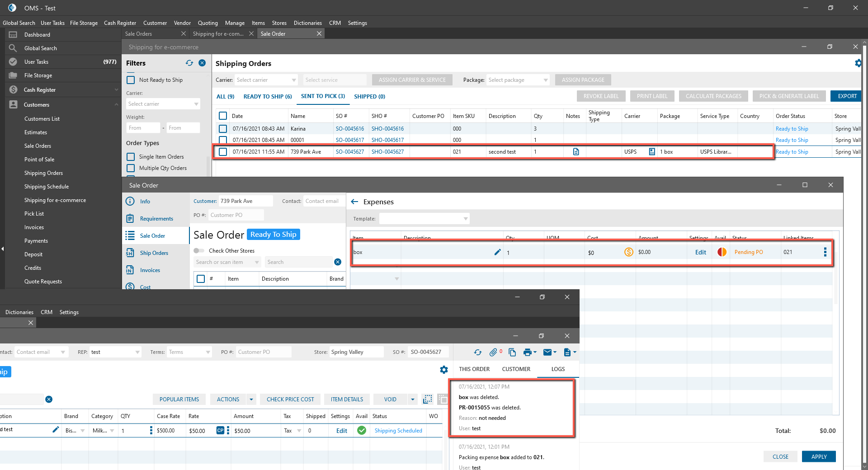The image size is (868, 470).
Task: Open three-dot menu on box expense row
Action: coord(825,252)
